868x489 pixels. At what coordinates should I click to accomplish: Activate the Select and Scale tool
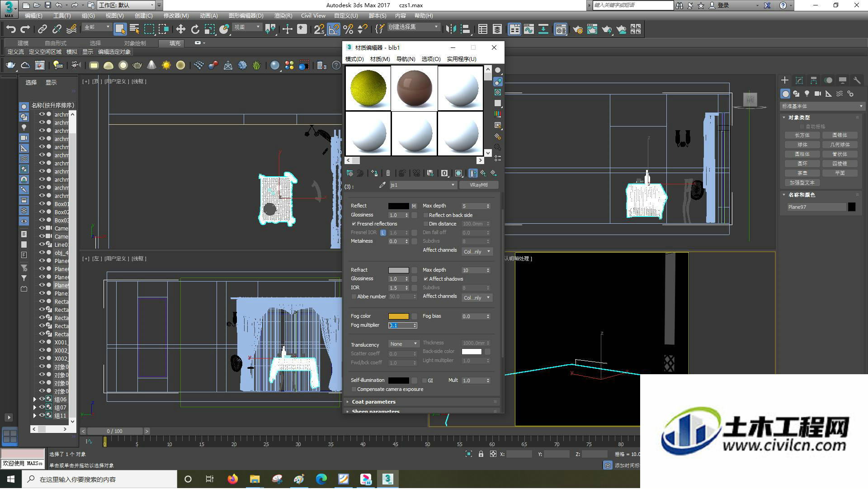coord(210,29)
